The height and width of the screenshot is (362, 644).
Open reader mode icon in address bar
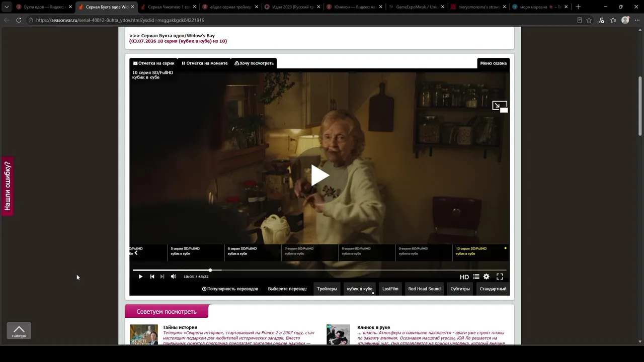pos(580,20)
